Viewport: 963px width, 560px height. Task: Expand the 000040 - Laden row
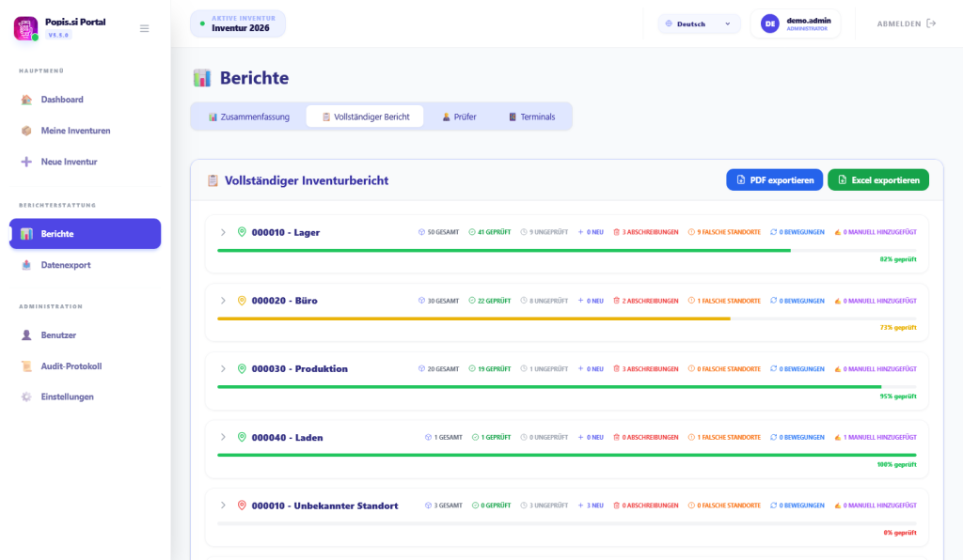click(223, 437)
